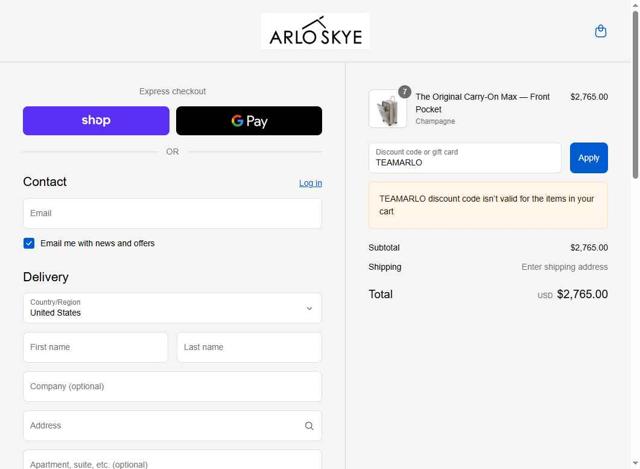This screenshot has width=640, height=469.
Task: Click the address search magnifier icon
Action: [x=309, y=426]
